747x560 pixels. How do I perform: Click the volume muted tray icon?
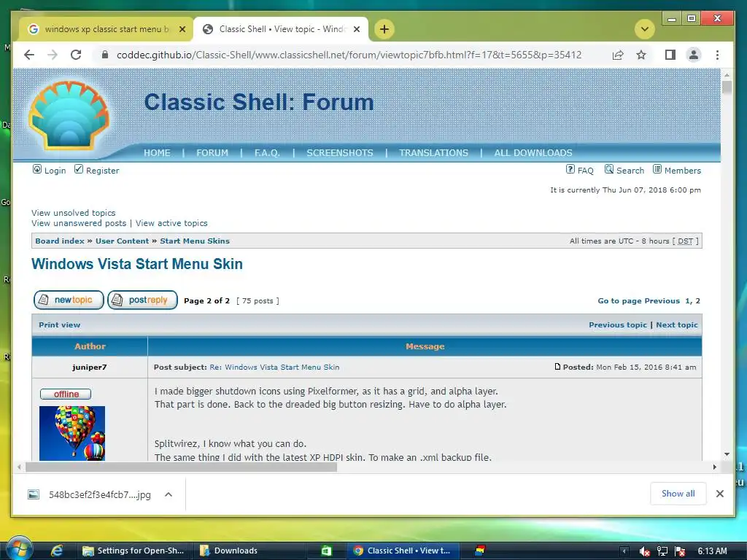pyautogui.click(x=645, y=551)
